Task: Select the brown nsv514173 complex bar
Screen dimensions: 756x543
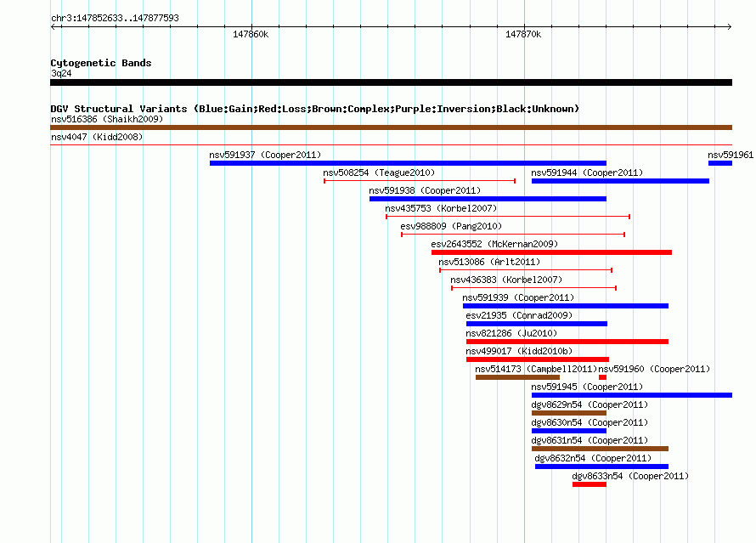Action: click(x=518, y=377)
